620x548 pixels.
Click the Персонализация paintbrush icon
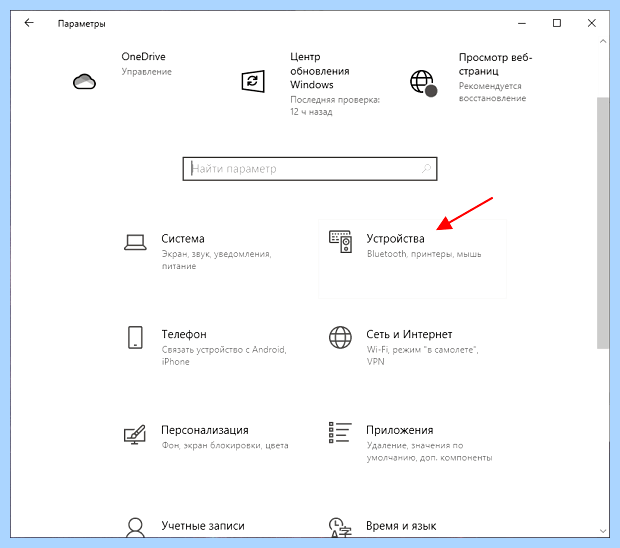pyautogui.click(x=135, y=435)
